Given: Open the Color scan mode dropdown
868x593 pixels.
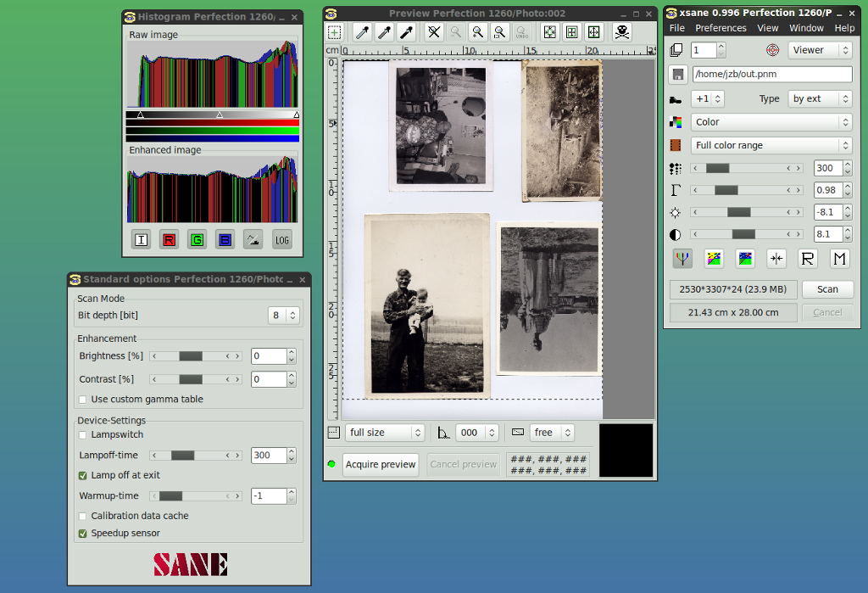Looking at the screenshot, I should (771, 122).
